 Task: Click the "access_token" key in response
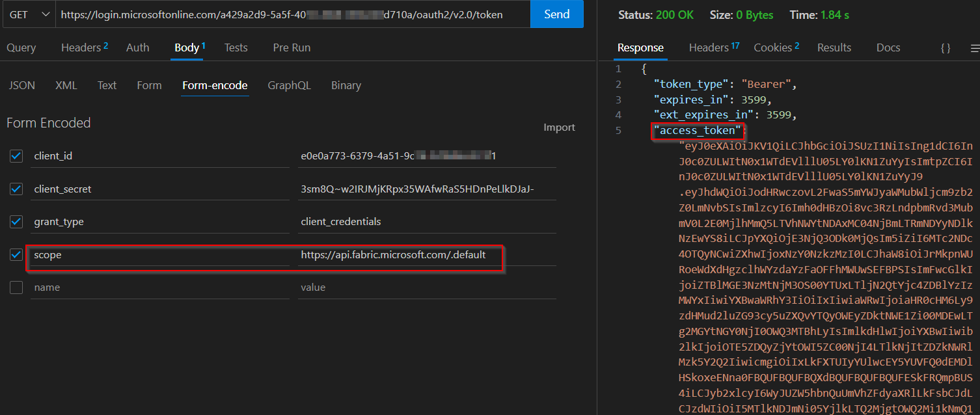[698, 131]
